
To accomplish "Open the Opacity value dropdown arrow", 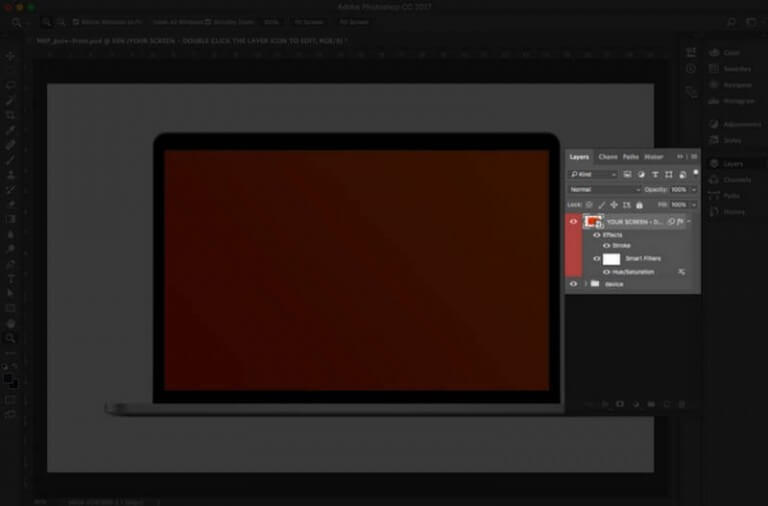I will (x=694, y=190).
